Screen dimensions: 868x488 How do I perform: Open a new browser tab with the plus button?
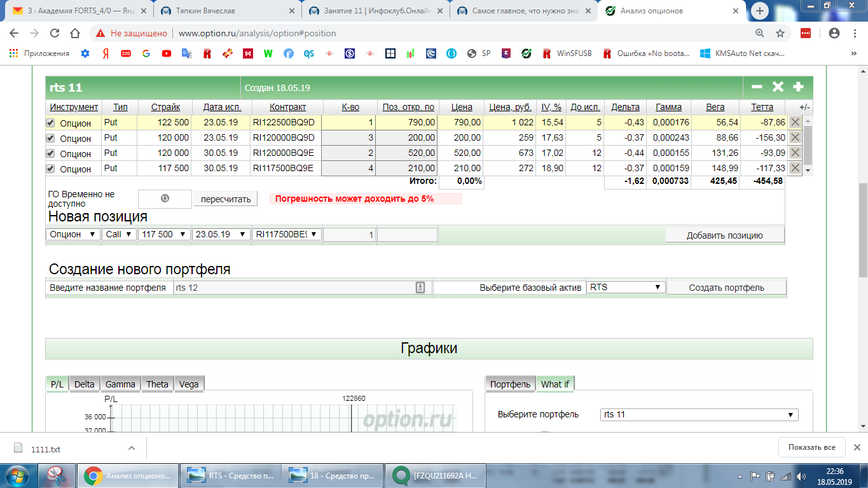tap(760, 11)
